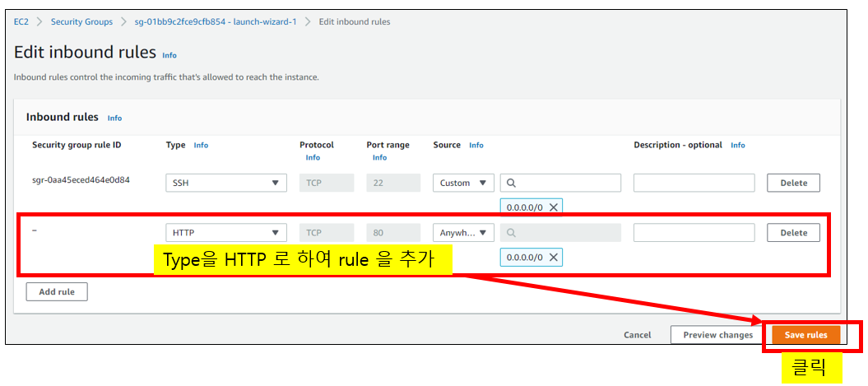Click the Add rule button
Screen dimensions: 868x386
(57, 291)
